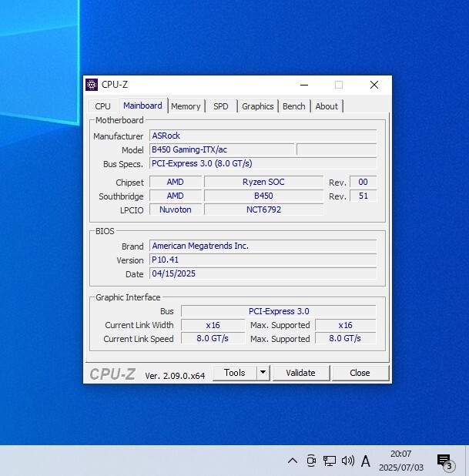Open the notification center icon

[446, 461]
